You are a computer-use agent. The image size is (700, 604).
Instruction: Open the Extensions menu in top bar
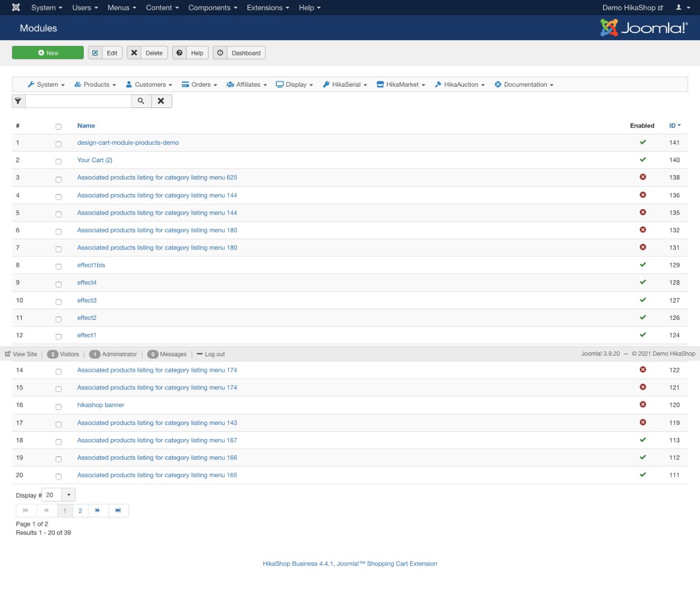pyautogui.click(x=268, y=8)
